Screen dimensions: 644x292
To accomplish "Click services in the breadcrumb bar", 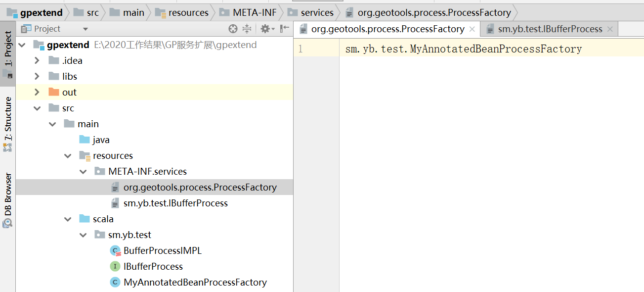I will (311, 12).
